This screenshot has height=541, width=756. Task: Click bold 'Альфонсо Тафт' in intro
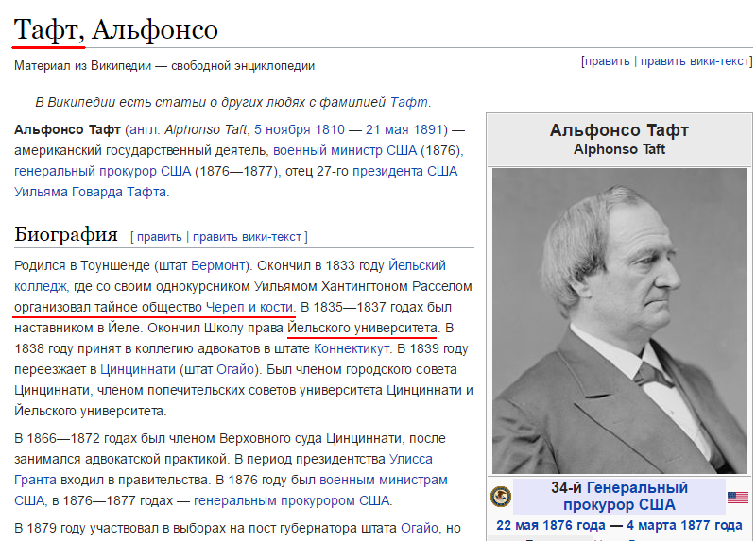tap(67, 129)
